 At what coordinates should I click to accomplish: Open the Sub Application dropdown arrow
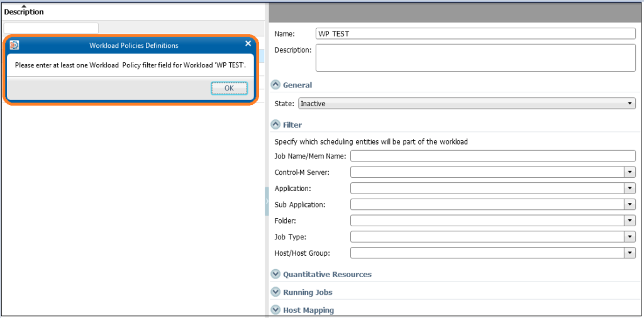630,204
